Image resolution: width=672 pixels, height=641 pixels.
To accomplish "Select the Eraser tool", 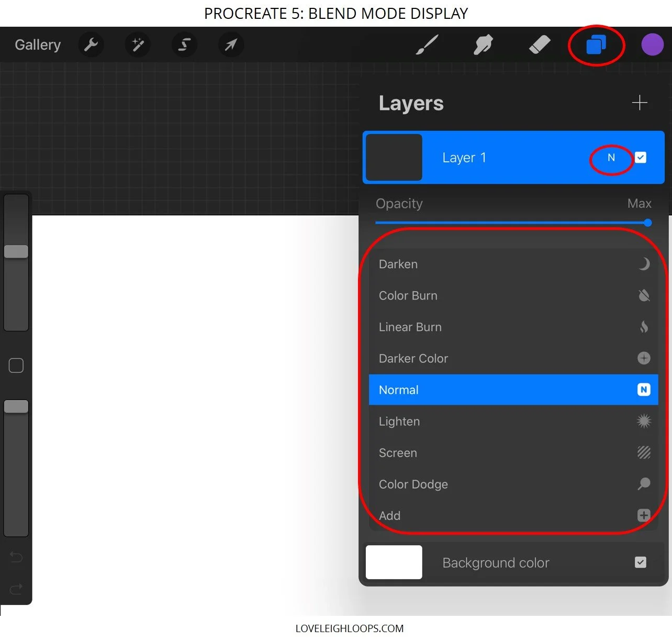I will (x=540, y=45).
